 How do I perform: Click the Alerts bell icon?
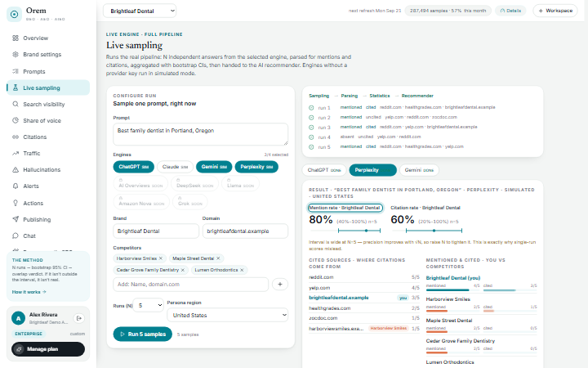pyautogui.click(x=16, y=186)
